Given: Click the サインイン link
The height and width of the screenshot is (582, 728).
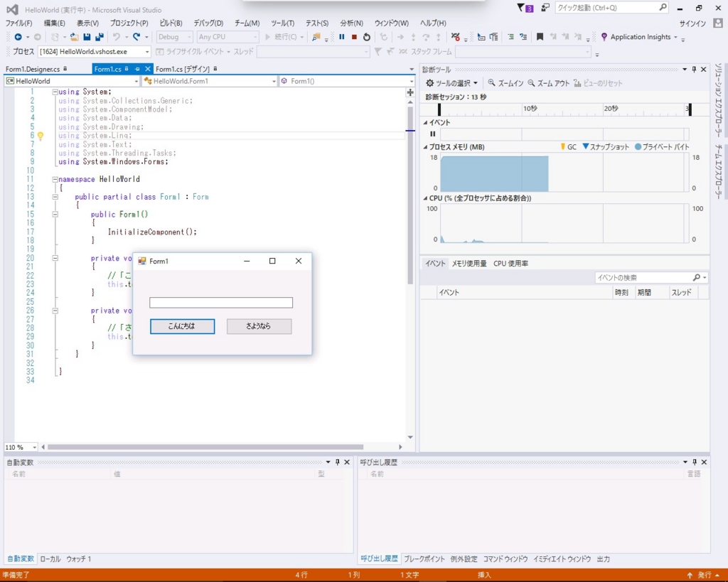Looking at the screenshot, I should 692,23.
